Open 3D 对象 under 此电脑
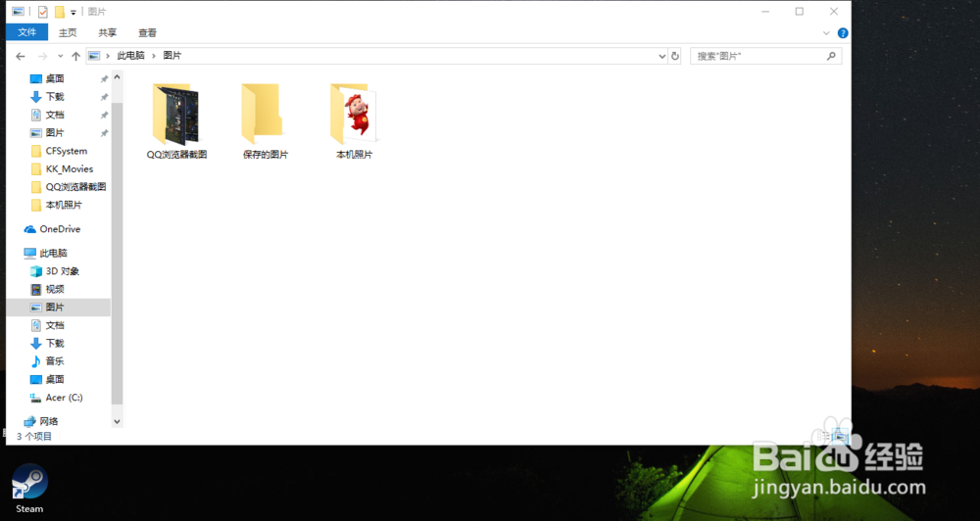Viewport: 980px width, 521px height. coord(63,271)
